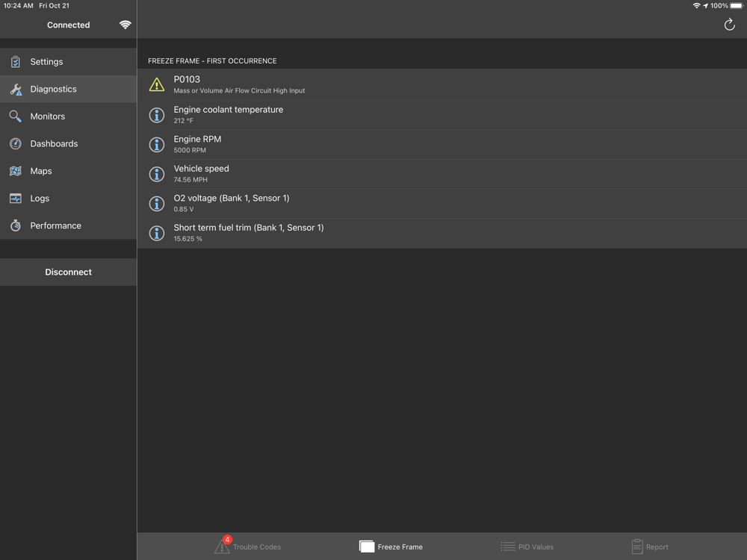
Task: Click the '74.56 MPH' value
Action: click(190, 179)
